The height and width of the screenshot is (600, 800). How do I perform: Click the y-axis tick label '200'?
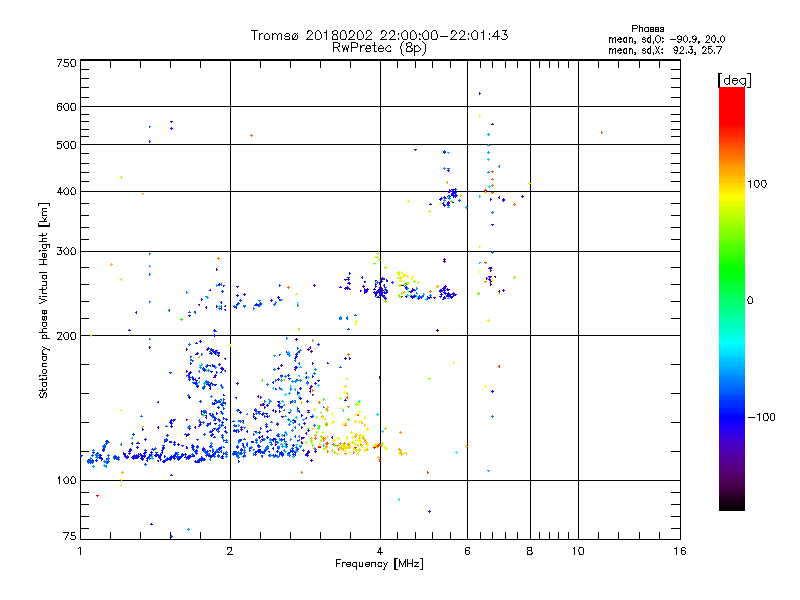[x=67, y=336]
